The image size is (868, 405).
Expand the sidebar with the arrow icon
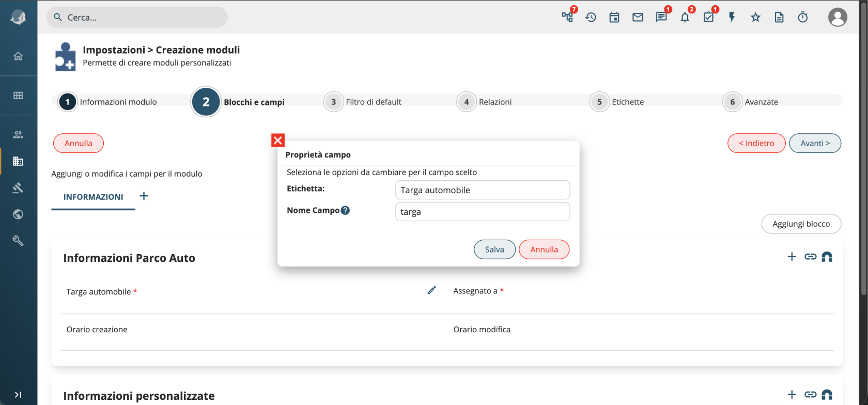click(18, 395)
